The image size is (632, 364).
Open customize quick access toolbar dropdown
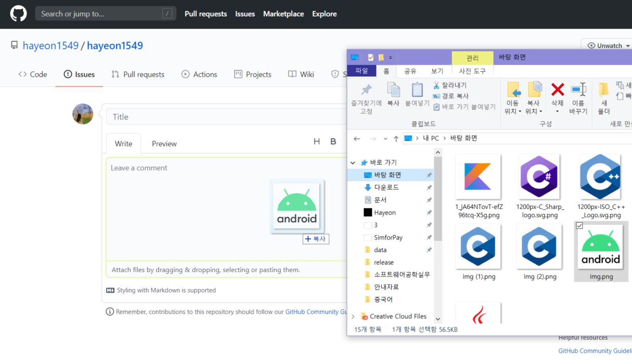391,58
